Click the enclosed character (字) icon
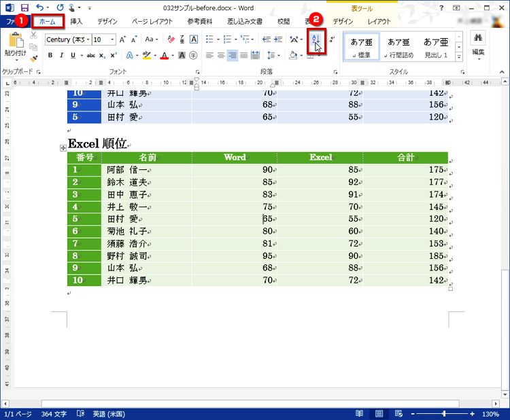 [193, 56]
